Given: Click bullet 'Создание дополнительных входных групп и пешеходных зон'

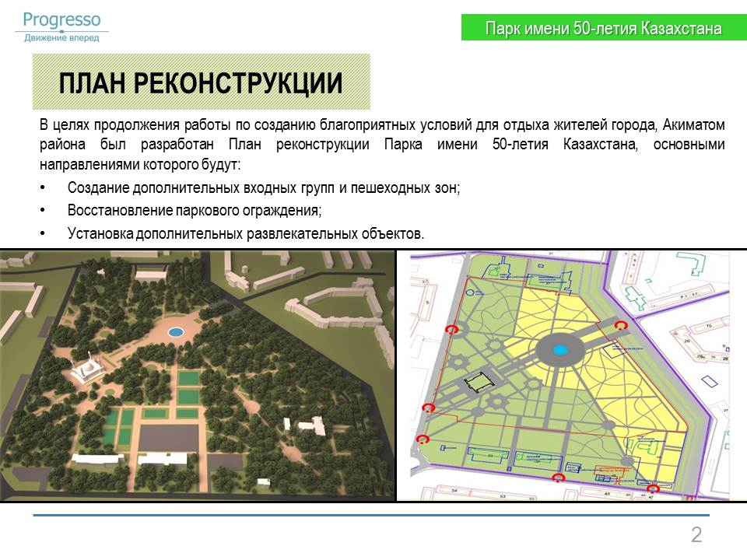Looking at the screenshot, I should coord(264,187).
